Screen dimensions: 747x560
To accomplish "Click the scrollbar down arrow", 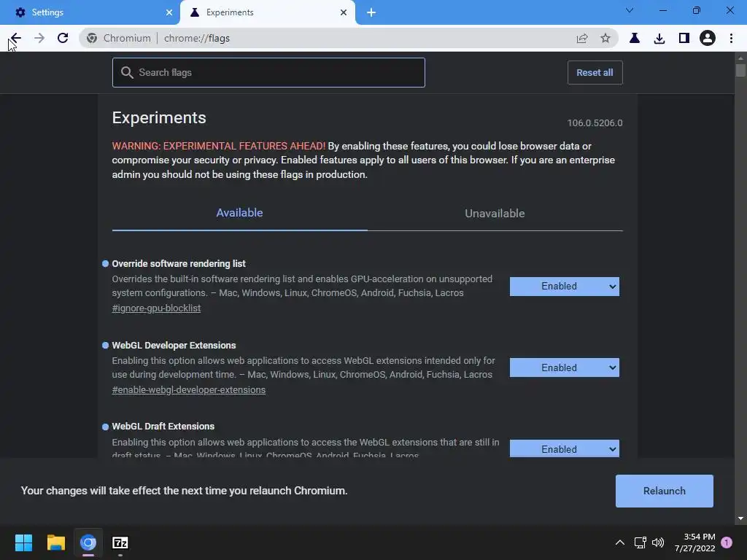I will pyautogui.click(x=740, y=518).
